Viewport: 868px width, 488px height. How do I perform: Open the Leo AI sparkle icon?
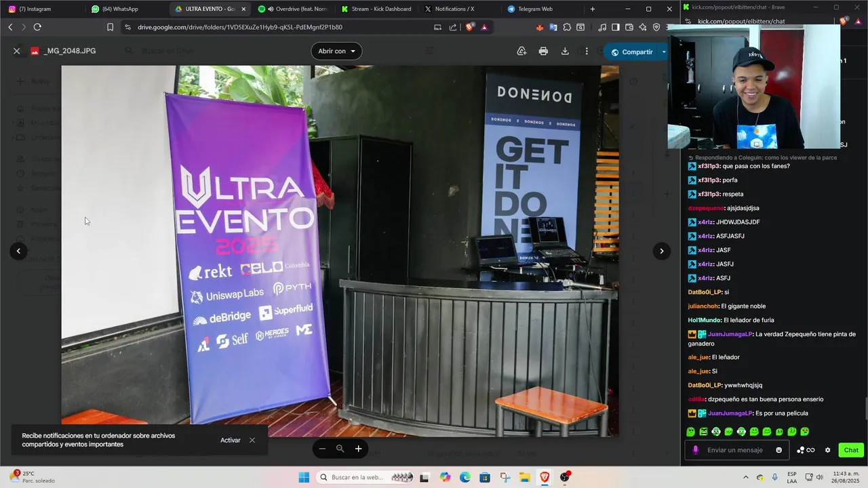(x=643, y=27)
